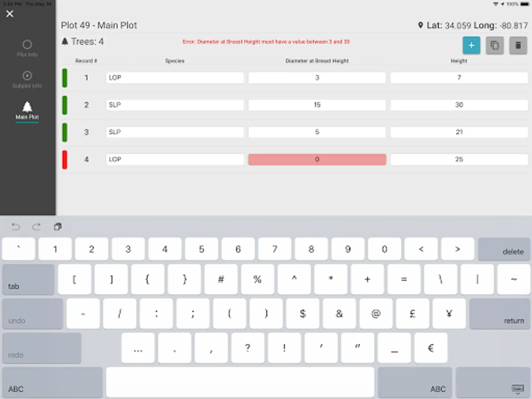The width and height of the screenshot is (532, 399).
Task: Tap the undo key on keyboard
Action: (33, 314)
